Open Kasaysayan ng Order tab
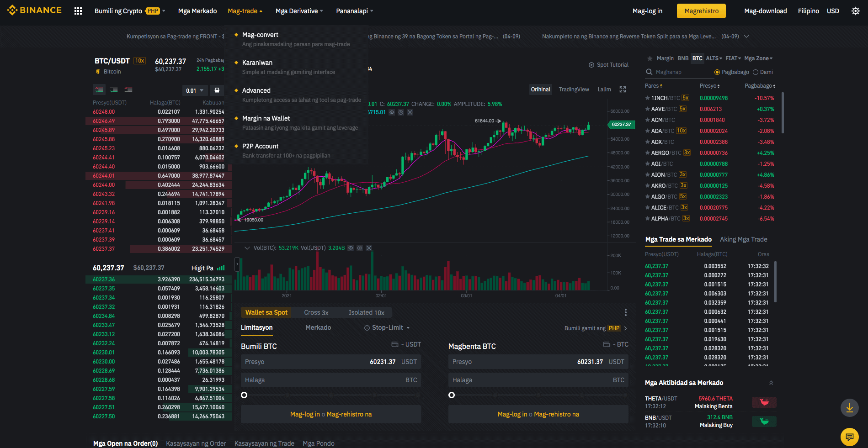This screenshot has height=448, width=868. pos(196,443)
